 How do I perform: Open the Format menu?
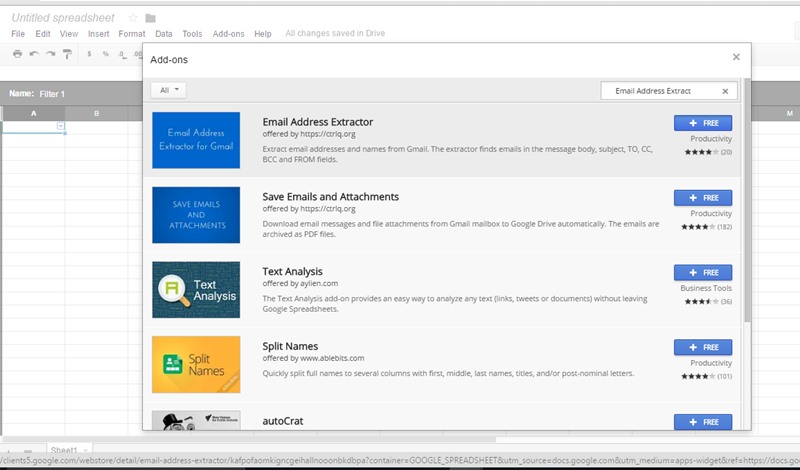coord(132,34)
